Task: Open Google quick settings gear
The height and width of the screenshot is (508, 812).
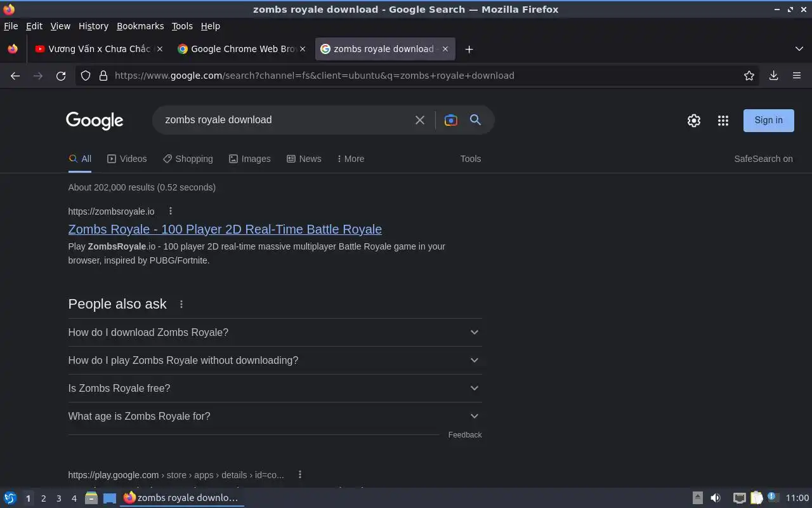Action: (x=694, y=121)
